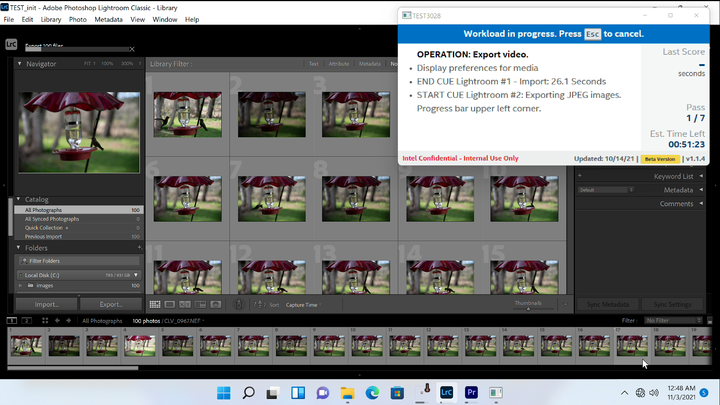Screen dimensions: 720x405
Task: Open the View menu
Action: [137, 19]
